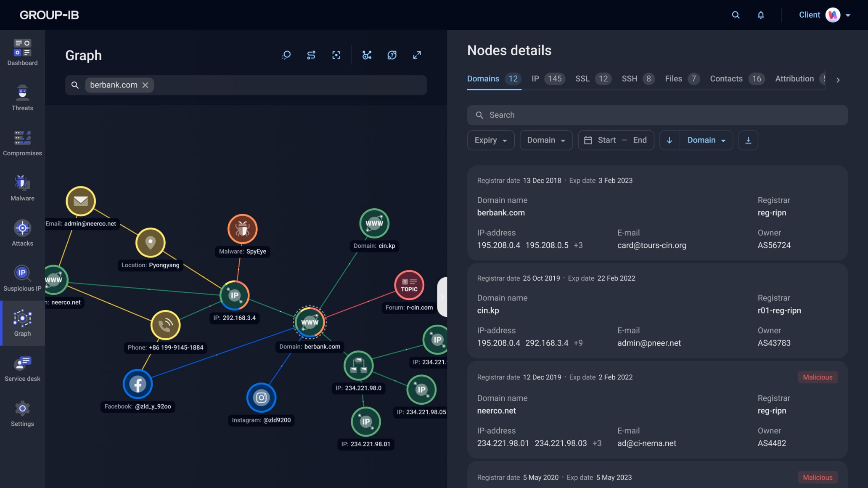Click the Service Desk sidebar icon

[x=23, y=368]
